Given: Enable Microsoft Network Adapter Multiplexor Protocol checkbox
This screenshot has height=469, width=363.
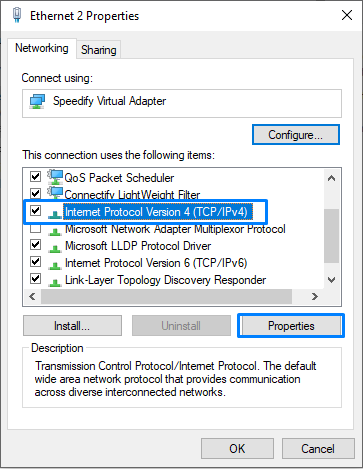Looking at the screenshot, I should click(x=36, y=228).
